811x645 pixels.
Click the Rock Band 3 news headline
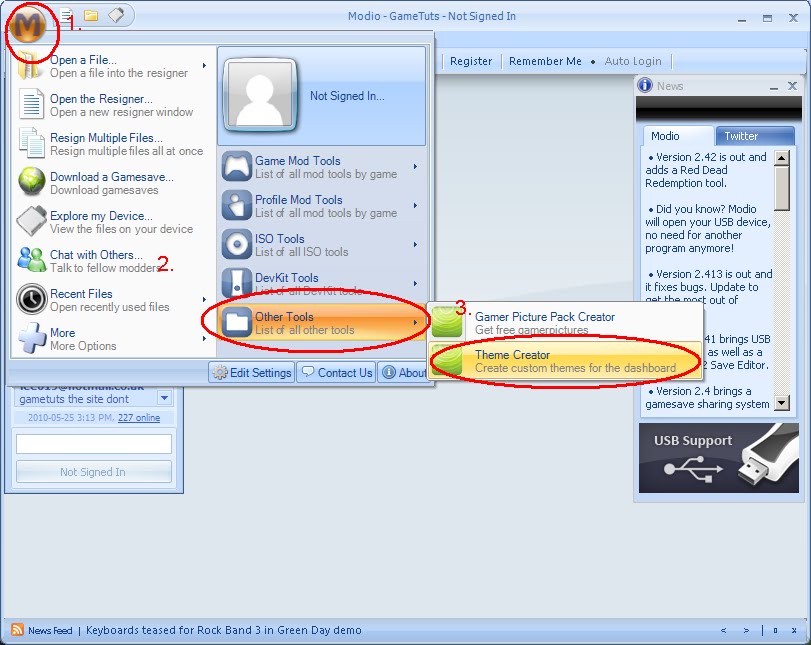tap(223, 630)
